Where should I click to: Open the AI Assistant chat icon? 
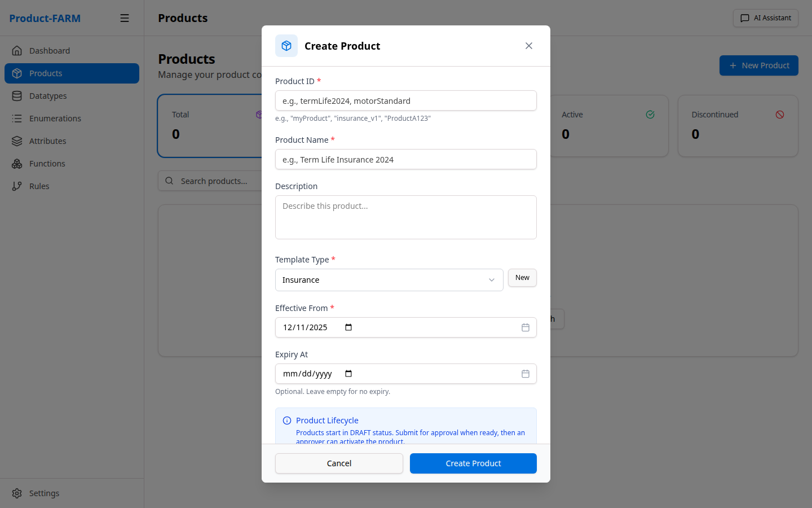(x=744, y=17)
